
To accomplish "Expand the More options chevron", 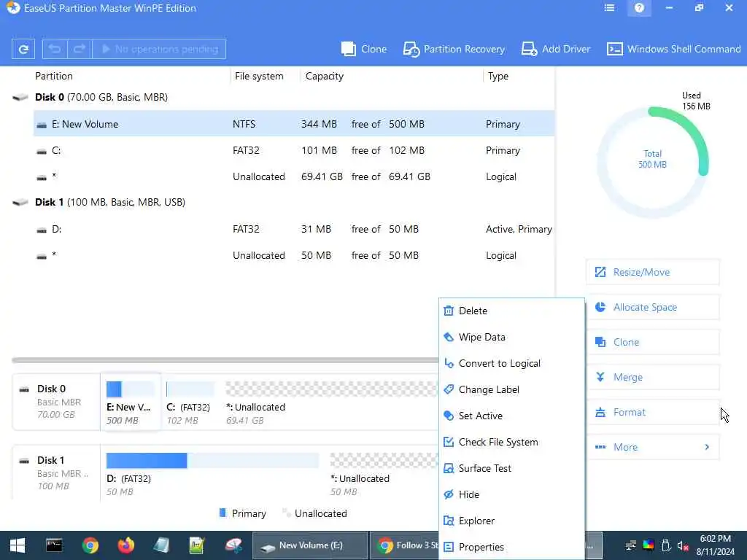I will (x=707, y=447).
